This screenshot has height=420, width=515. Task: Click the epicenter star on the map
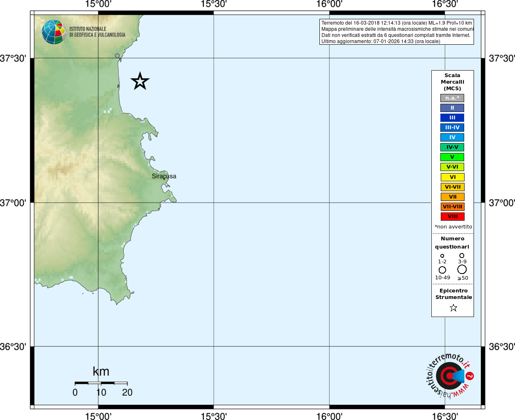pos(140,81)
